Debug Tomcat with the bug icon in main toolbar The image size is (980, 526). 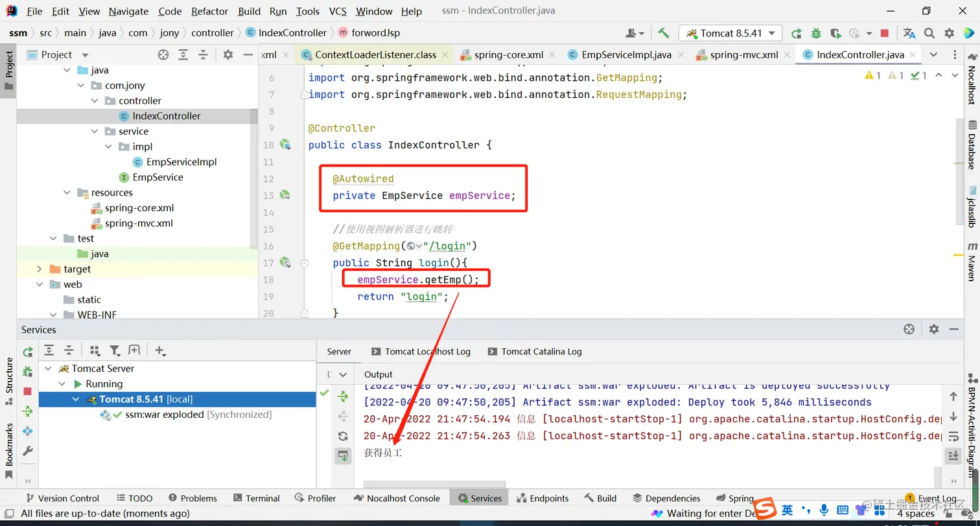click(816, 33)
